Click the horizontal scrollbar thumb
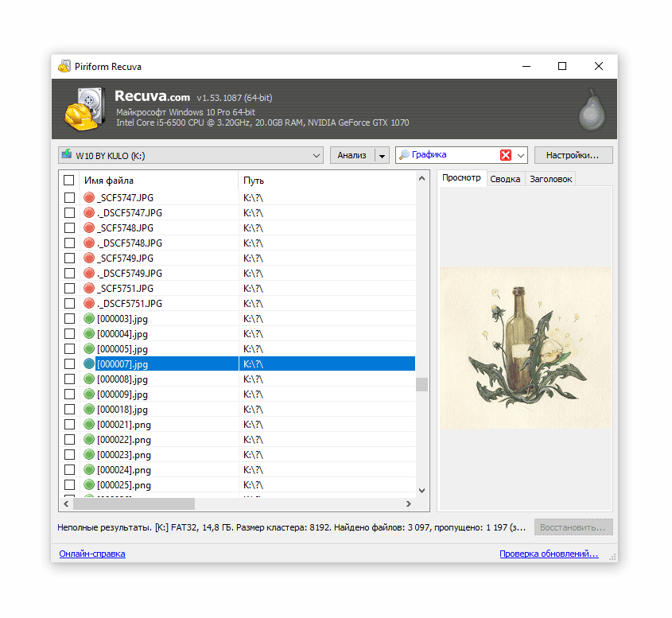Viewport: 672px width, 618px height. (x=134, y=504)
